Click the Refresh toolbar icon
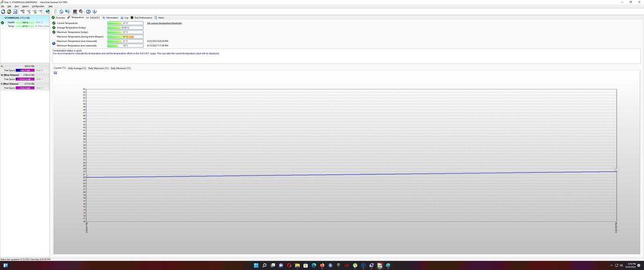 click(3, 12)
